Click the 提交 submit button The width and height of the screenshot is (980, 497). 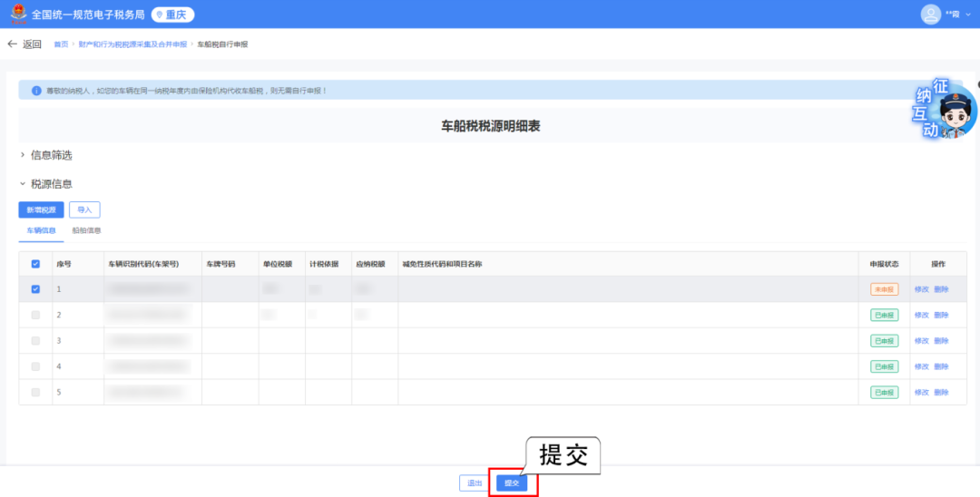(513, 483)
